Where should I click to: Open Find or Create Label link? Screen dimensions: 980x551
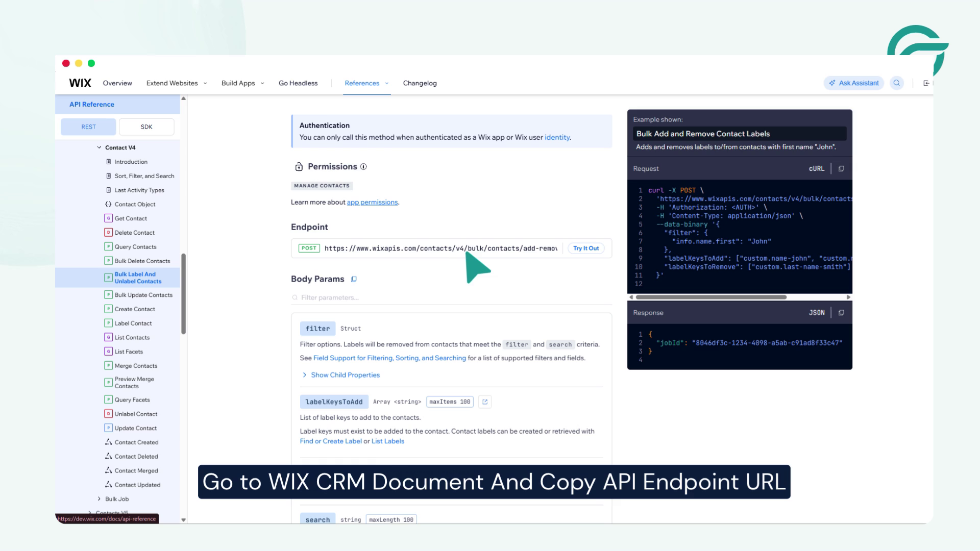(331, 441)
